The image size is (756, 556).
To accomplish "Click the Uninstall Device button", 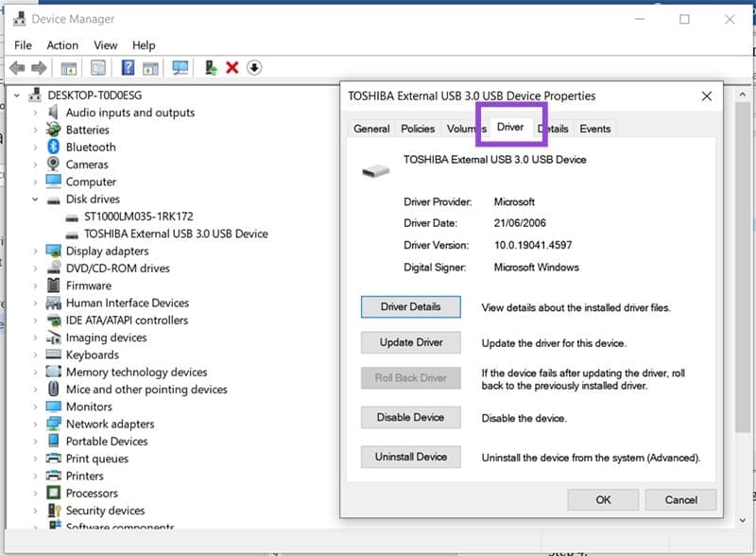I will point(411,457).
